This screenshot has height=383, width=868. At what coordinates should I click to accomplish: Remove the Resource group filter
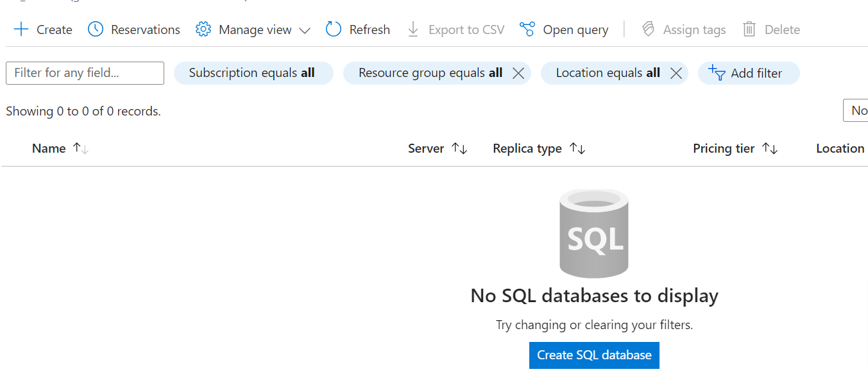(518, 72)
